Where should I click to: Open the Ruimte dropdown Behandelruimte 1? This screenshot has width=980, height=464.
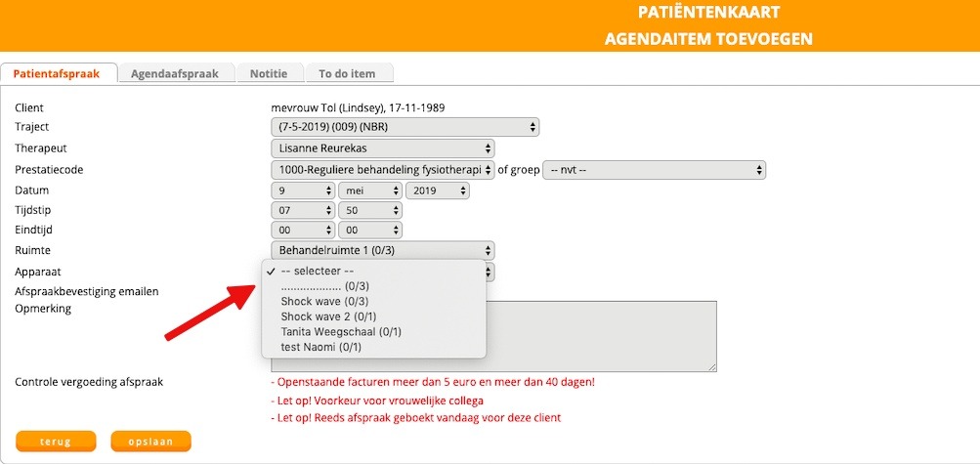[x=382, y=251]
